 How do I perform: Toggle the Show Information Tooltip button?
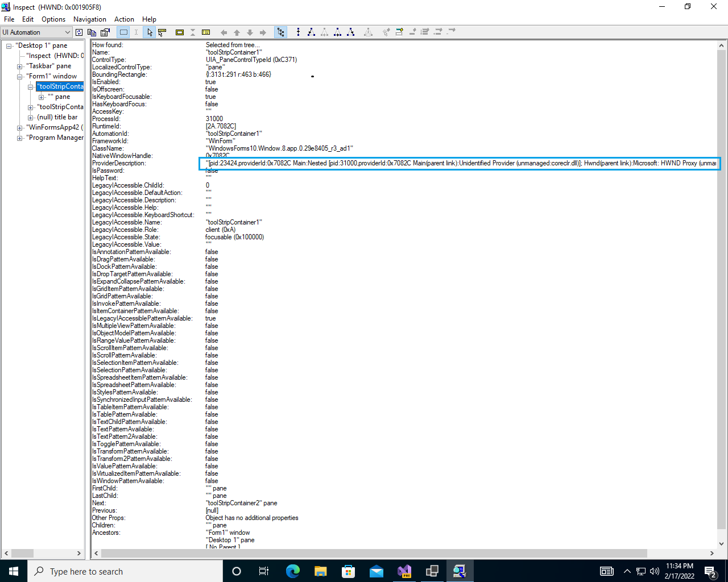162,32
